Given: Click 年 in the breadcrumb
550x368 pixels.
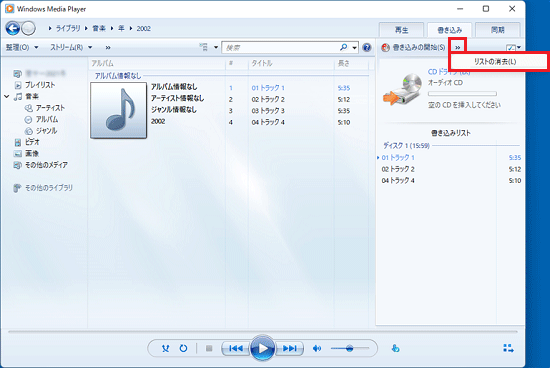Looking at the screenshot, I should click(121, 28).
